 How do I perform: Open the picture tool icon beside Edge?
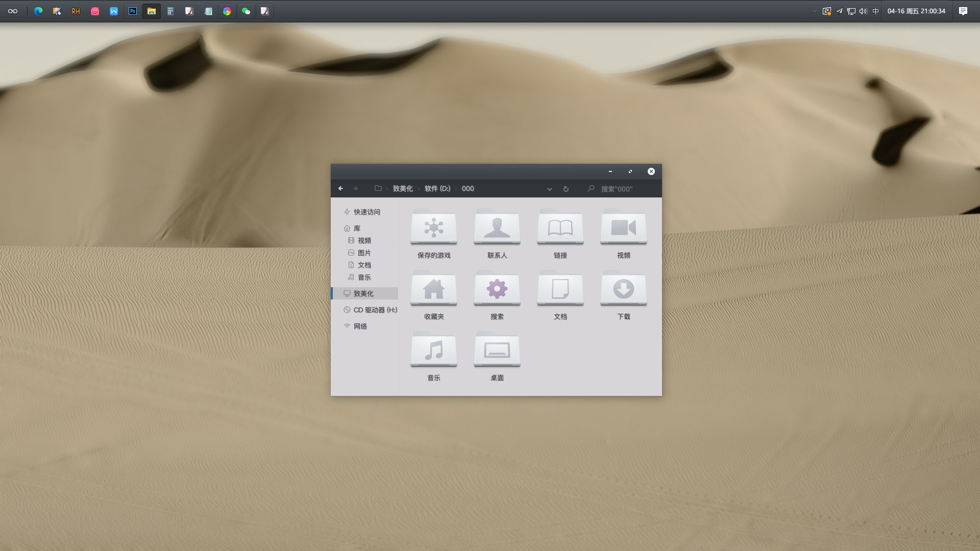click(x=57, y=11)
